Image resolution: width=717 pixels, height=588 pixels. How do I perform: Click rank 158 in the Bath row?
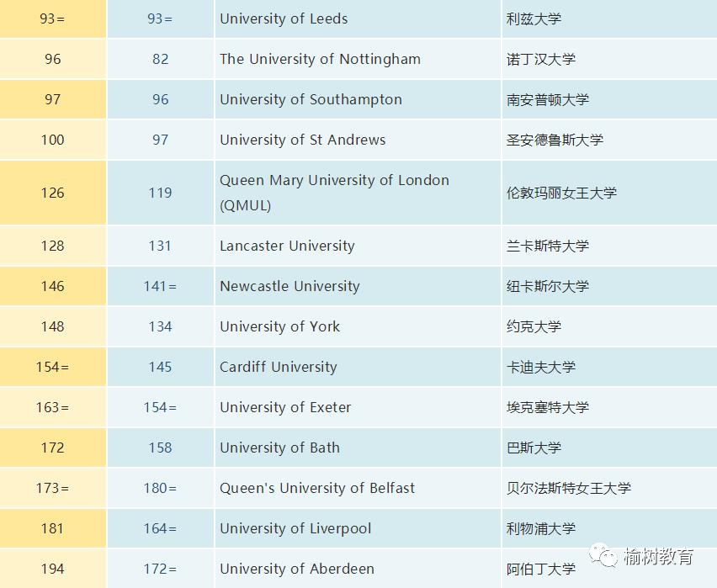(160, 448)
